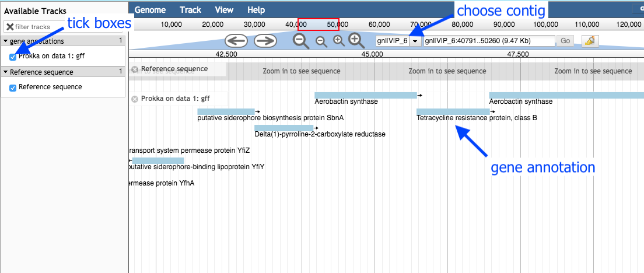Open the View menu
The height and width of the screenshot is (273, 644).
[x=224, y=10]
